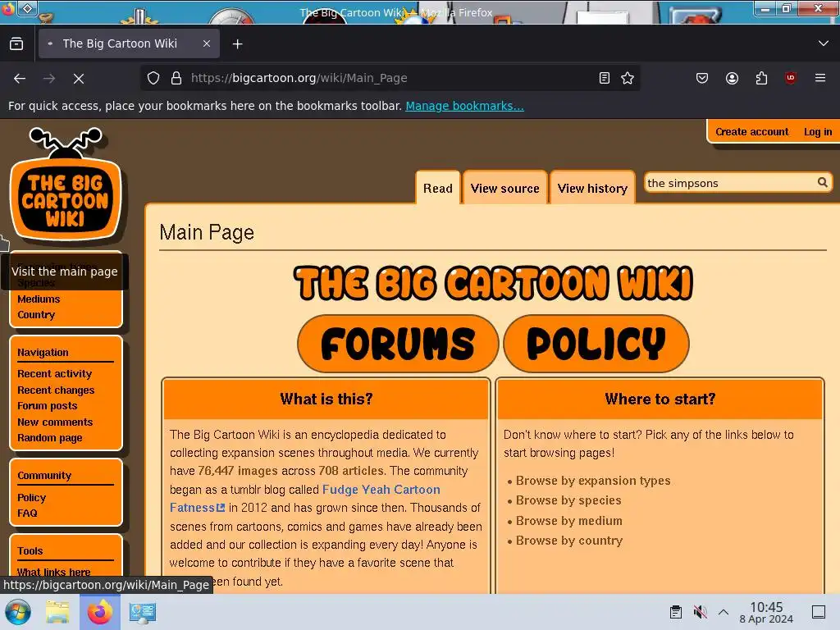
Task: Open Policy under Community sidebar
Action: pyautogui.click(x=32, y=497)
